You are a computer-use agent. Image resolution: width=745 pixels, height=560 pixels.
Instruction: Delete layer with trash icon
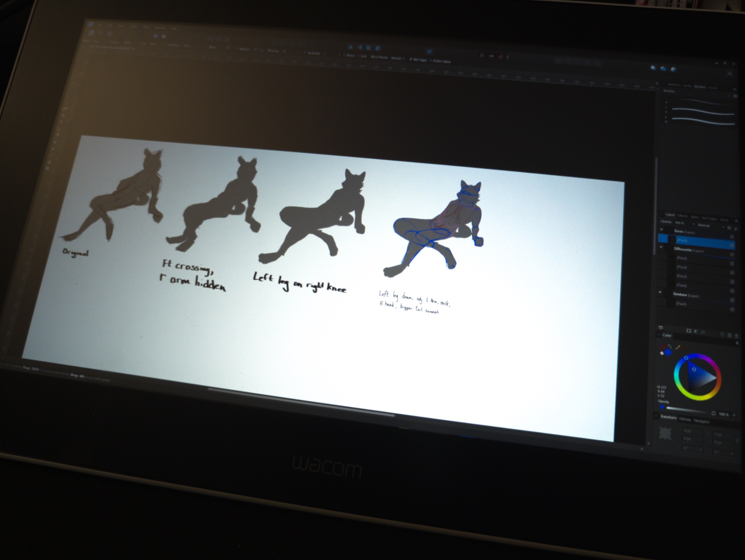coord(736,335)
